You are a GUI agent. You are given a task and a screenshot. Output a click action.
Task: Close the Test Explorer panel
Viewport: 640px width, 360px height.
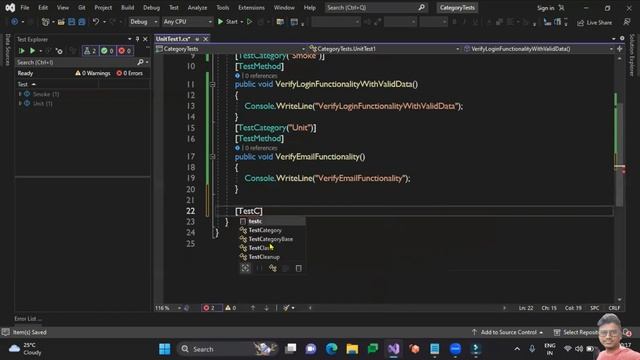coord(145,39)
